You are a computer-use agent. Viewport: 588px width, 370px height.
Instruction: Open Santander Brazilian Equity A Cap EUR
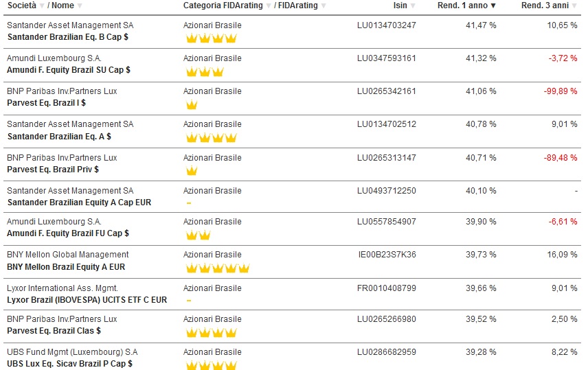pyautogui.click(x=79, y=203)
